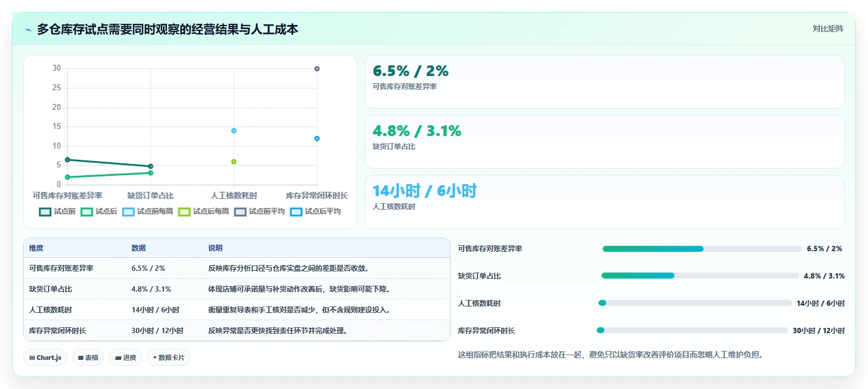Click the 缺货订单占比 progress bar

[700, 276]
